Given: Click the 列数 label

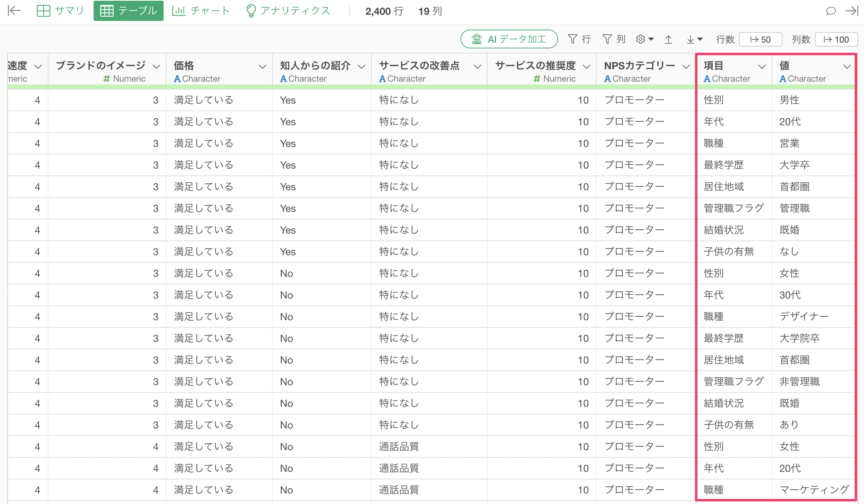Looking at the screenshot, I should [801, 39].
